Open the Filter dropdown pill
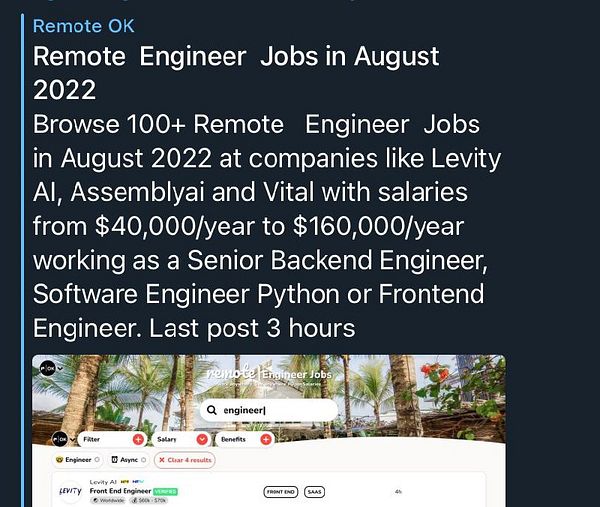Screen dimensions: 600x507 (x=111, y=439)
